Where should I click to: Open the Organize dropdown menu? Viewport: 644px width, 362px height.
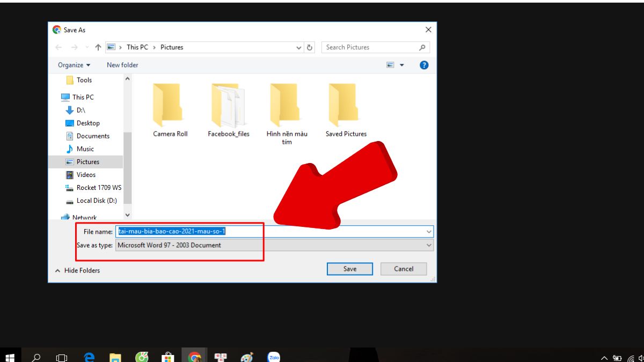coord(74,65)
